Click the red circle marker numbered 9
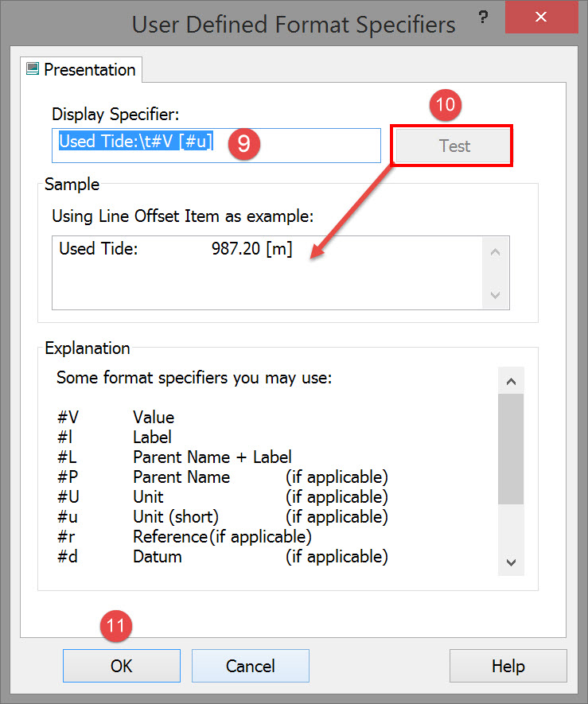The image size is (588, 704). [243, 143]
